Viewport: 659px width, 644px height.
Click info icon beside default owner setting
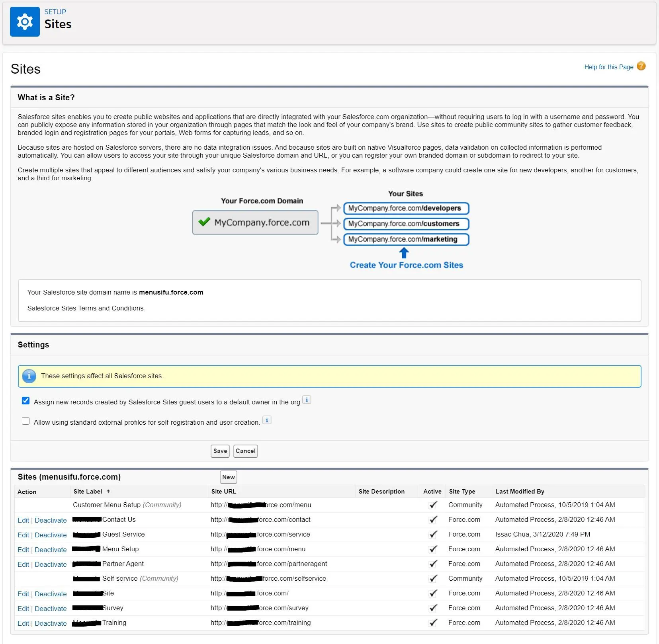point(307,400)
